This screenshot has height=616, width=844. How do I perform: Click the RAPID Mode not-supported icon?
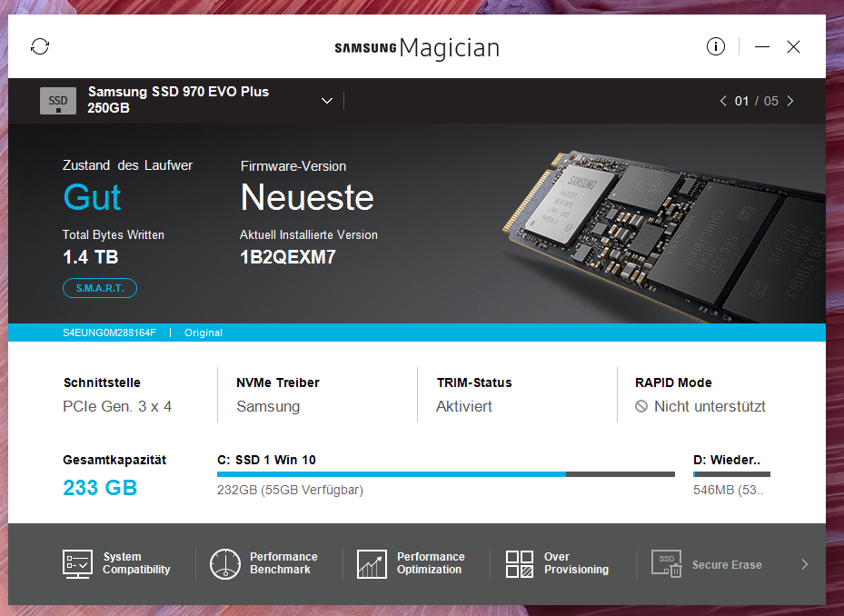point(641,406)
